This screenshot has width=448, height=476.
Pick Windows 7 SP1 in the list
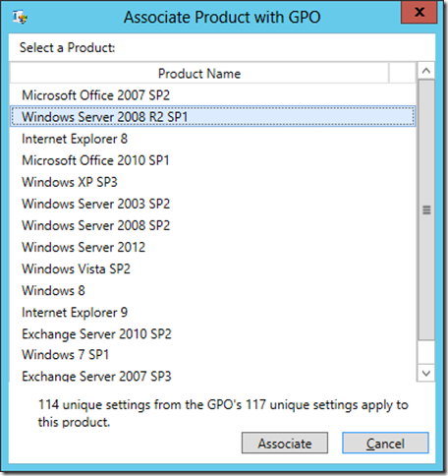(x=213, y=355)
